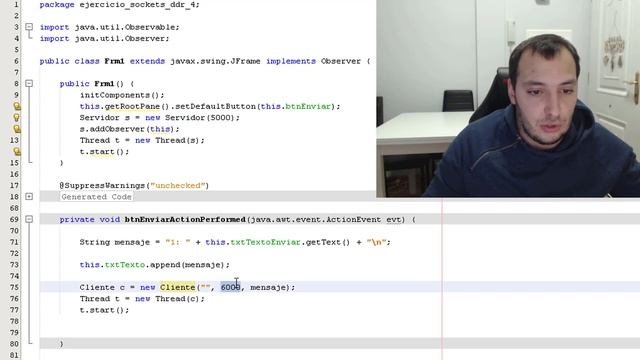Click the txtTextoEnviar field reference
The height and width of the screenshot is (360, 640).
click(x=265, y=242)
